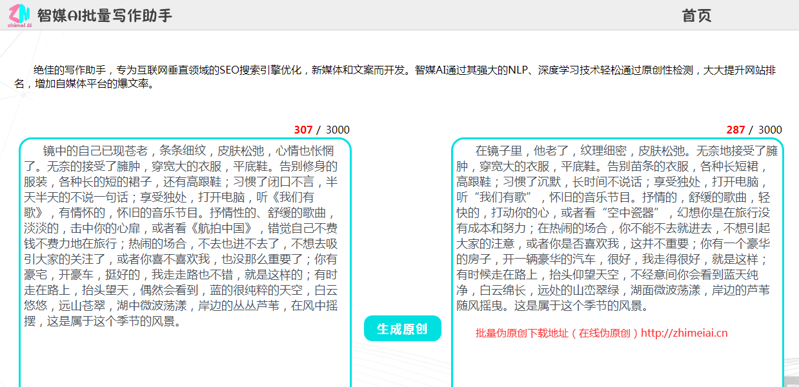Click the ZM zhimeiai logo icon
Screen dimensions: 799x387
coord(20,15)
